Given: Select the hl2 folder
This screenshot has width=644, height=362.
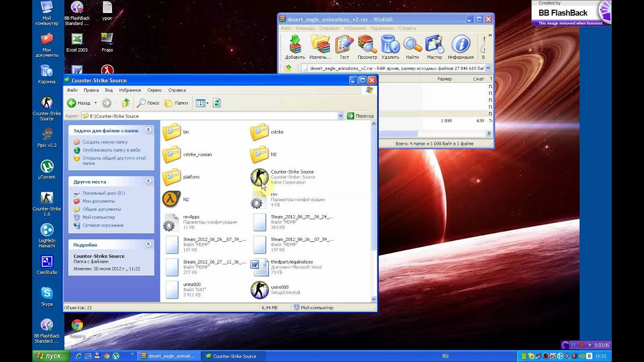Looking at the screenshot, I should click(264, 154).
